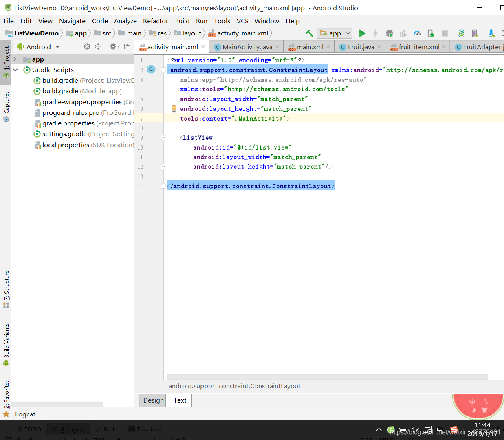Open gradle.properties file
Screen dimensions: 504x440
(84, 123)
